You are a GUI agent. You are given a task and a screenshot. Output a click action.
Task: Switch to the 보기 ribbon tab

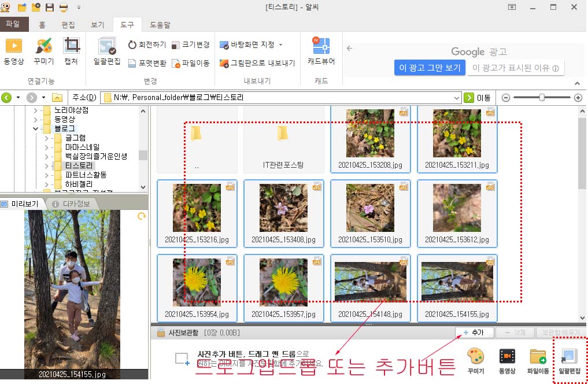(x=98, y=25)
